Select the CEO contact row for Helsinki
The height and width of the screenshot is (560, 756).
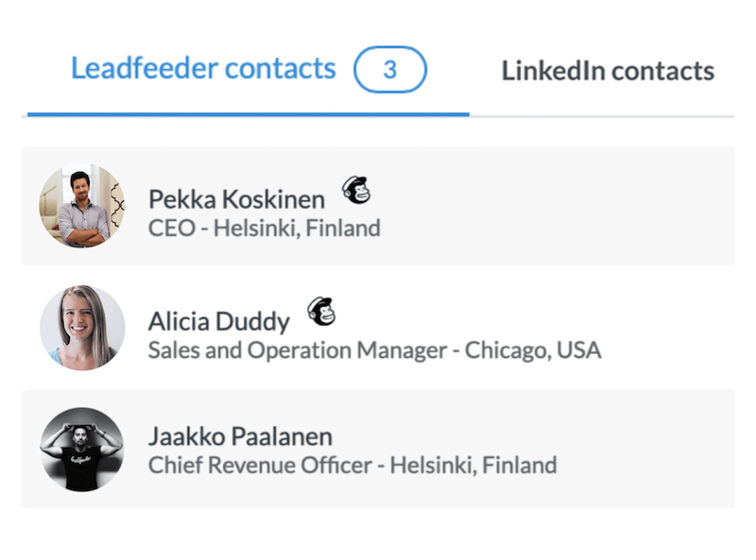pos(378,206)
